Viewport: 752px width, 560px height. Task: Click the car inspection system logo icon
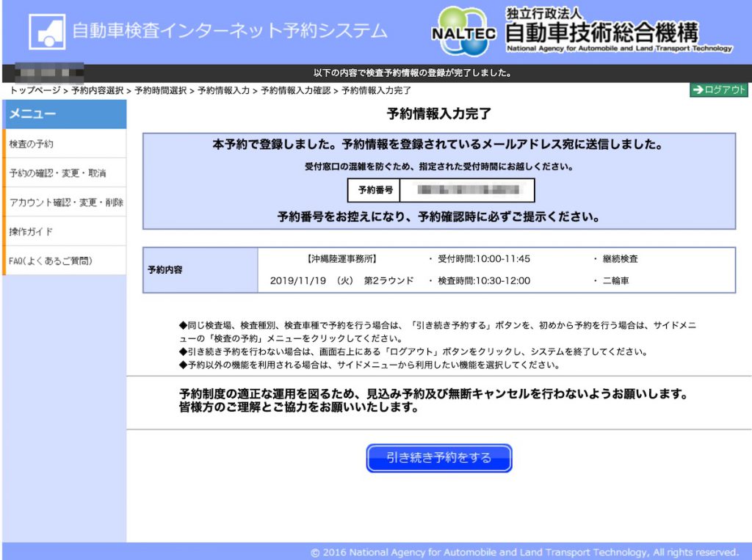click(47, 32)
